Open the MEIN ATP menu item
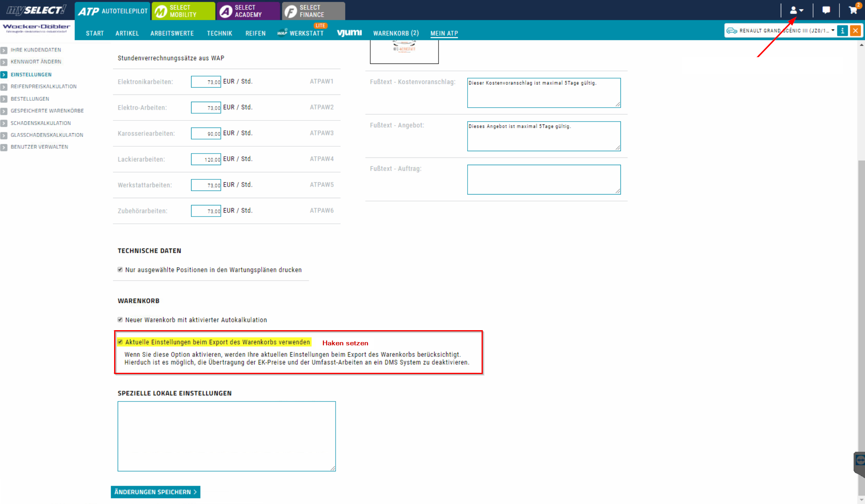 tap(444, 33)
